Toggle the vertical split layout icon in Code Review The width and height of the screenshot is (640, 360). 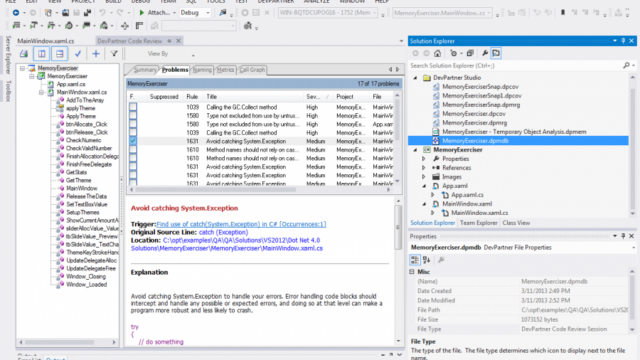42,53
